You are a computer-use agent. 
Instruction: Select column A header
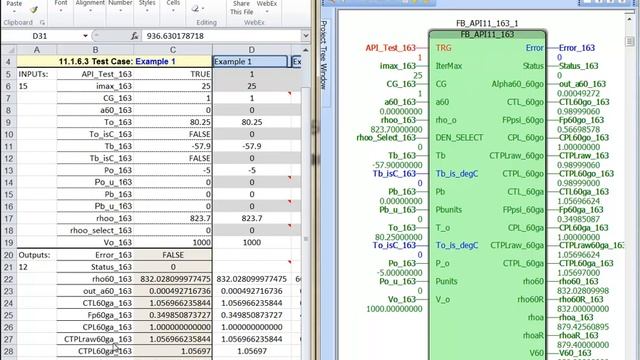pos(36,50)
